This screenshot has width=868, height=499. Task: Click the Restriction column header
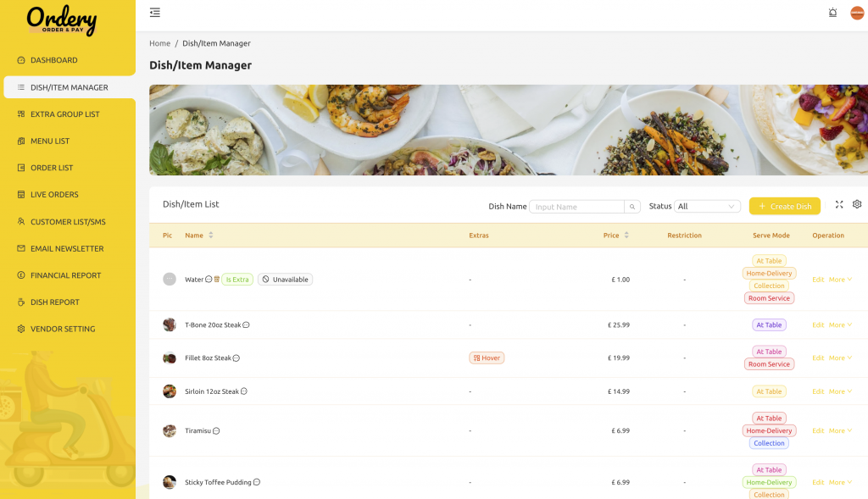click(x=684, y=236)
